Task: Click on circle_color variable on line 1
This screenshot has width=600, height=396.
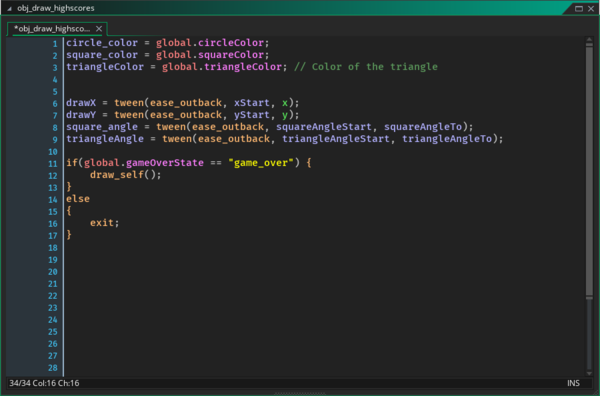Action: point(102,43)
